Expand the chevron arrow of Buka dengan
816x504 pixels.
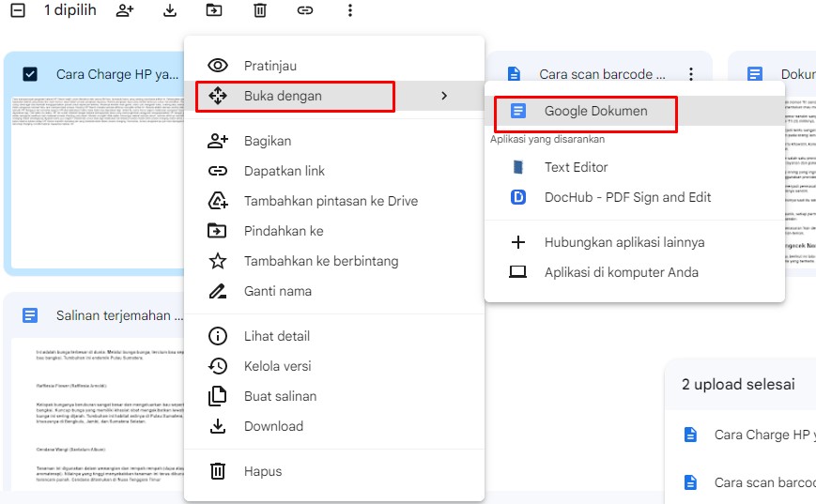click(x=444, y=96)
